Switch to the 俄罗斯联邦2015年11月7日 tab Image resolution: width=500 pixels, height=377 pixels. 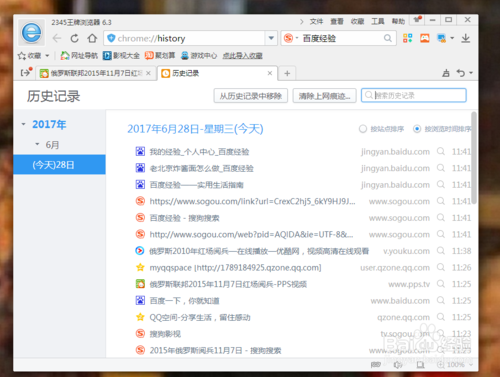click(96, 73)
